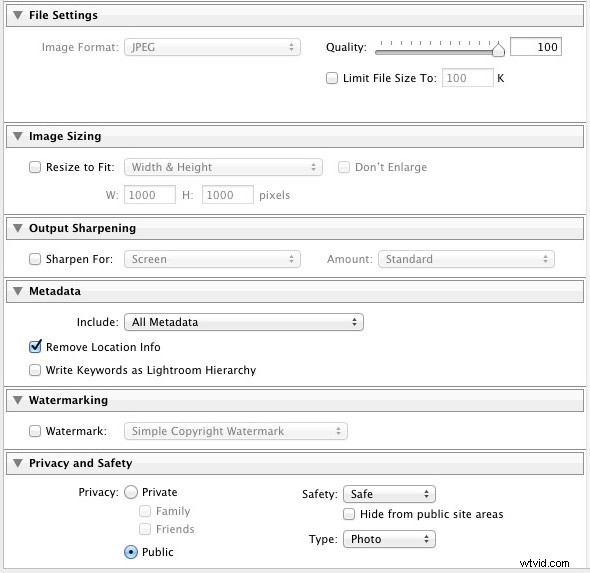590x573 pixels.
Task: Open the Safety Safe dropdown
Action: (x=389, y=494)
